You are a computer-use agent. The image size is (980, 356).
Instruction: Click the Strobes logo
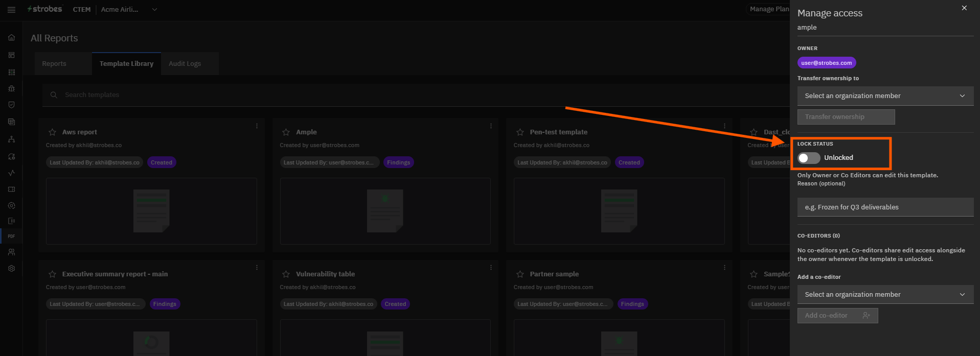click(45, 9)
